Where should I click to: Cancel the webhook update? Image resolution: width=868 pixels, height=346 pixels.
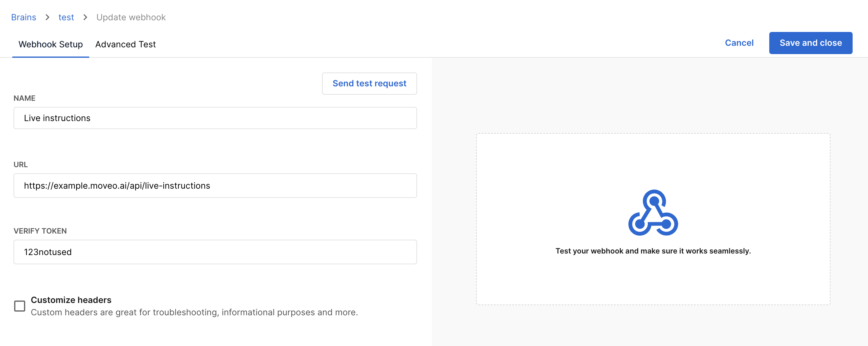(x=739, y=43)
